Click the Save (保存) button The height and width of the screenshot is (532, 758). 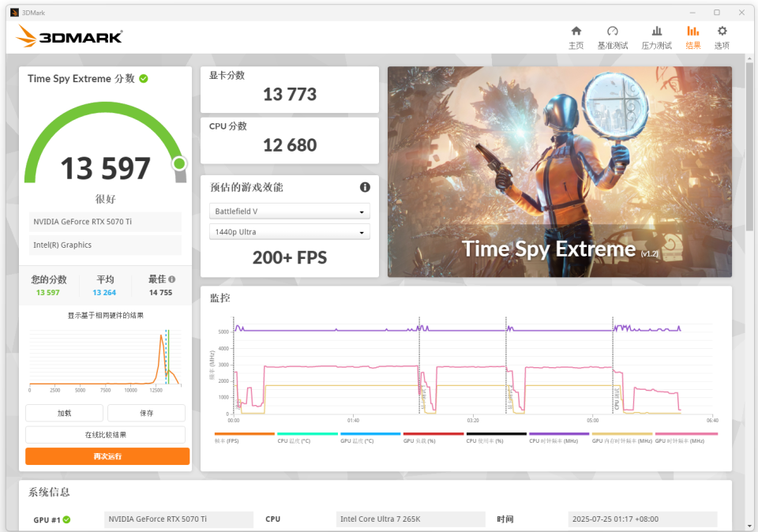pos(147,413)
